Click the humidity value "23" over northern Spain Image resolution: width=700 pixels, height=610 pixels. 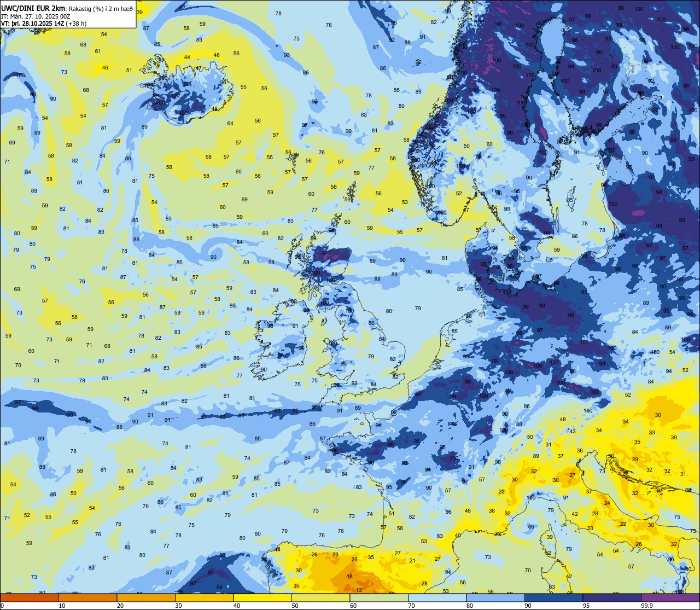335,555
